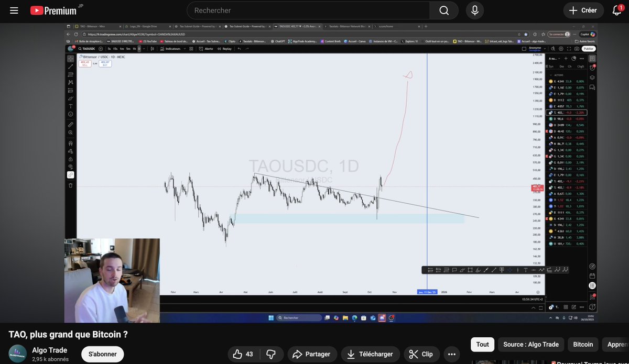Click the drawing sync link icon

tap(70, 174)
